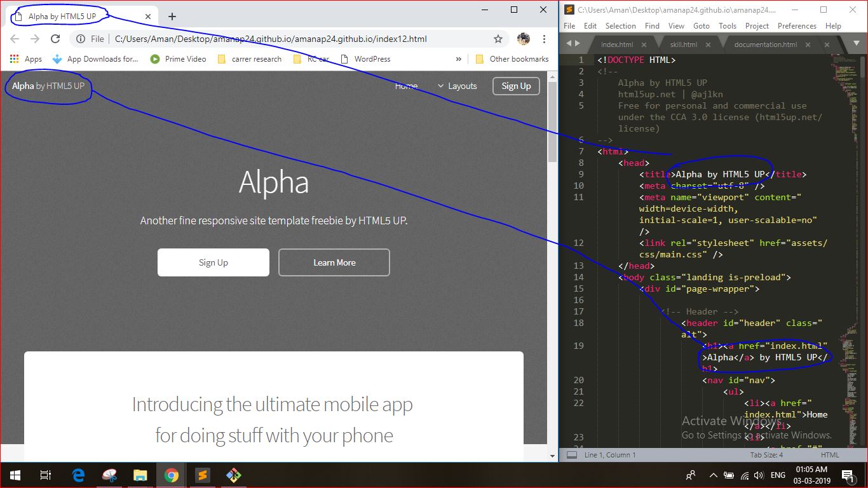Click the left tab-scroll arrow in Sublime
This screenshot has height=488, width=868.
569,43
